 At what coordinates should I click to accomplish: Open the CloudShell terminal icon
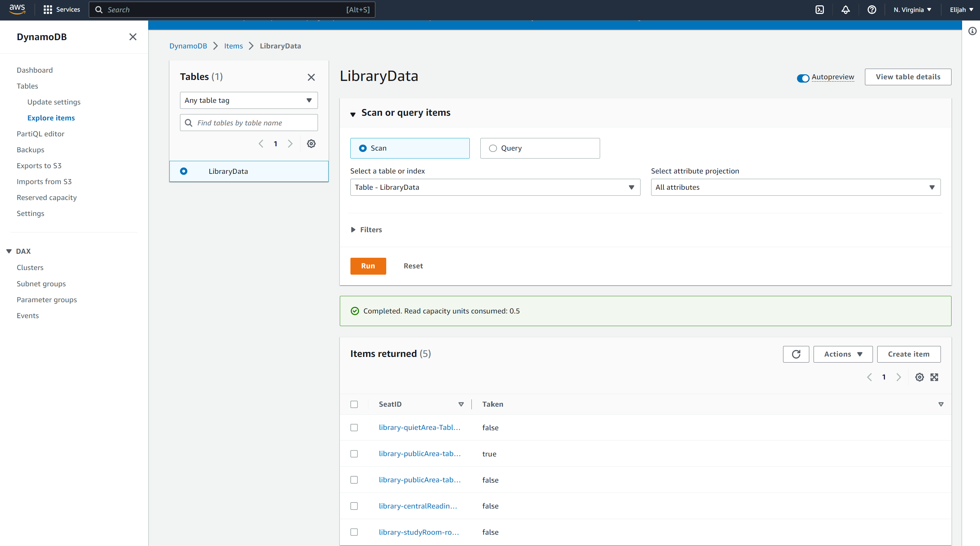pos(820,10)
